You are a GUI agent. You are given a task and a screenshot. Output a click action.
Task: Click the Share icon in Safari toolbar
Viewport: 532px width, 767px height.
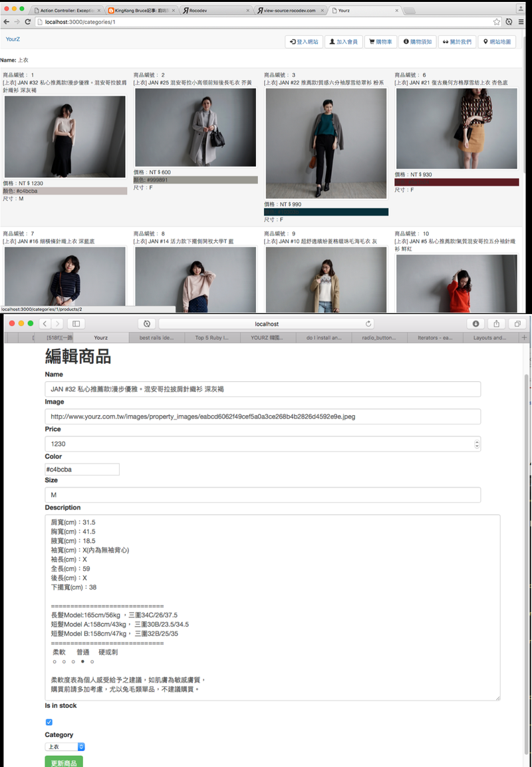(496, 323)
